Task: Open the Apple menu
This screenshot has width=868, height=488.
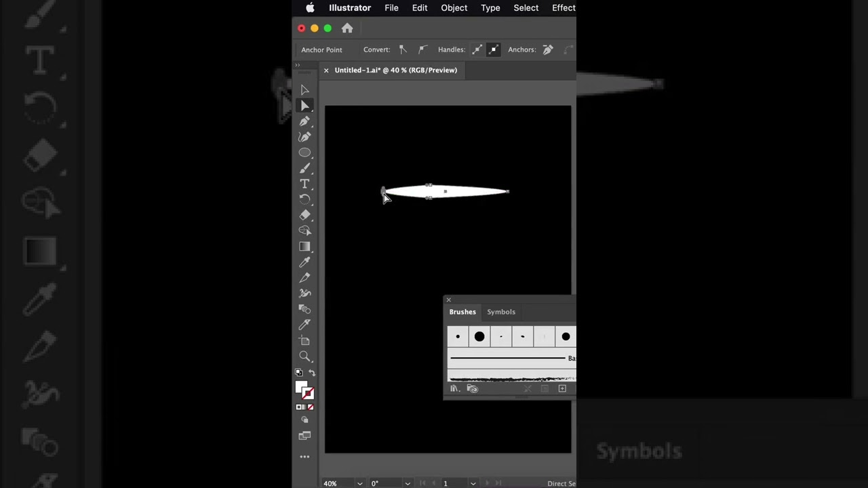Action: pyautogui.click(x=310, y=8)
